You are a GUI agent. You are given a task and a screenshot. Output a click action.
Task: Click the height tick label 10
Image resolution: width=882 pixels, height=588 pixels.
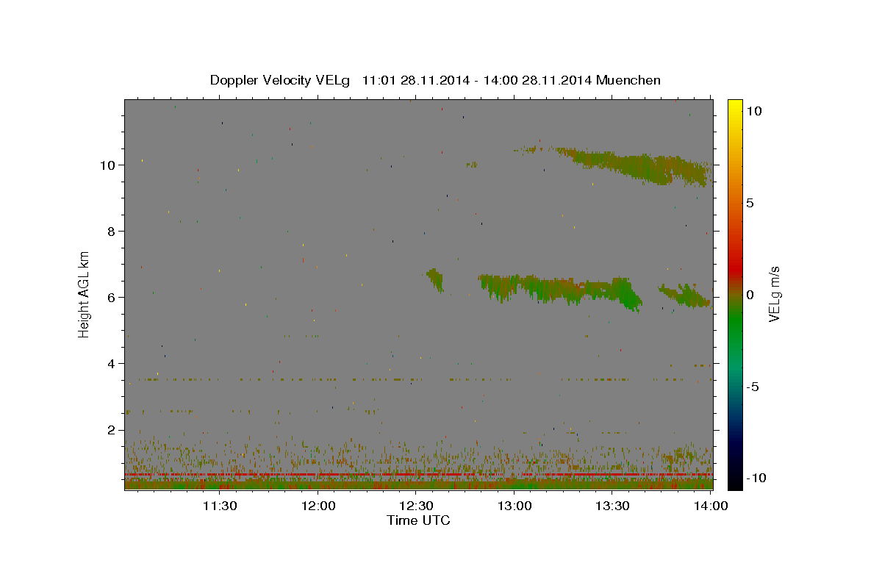tap(110, 165)
